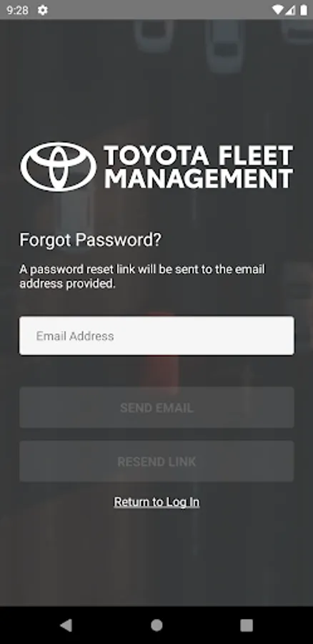Screen dimensions: 313x644
Task: Tap the recent apps square button
Action: pyautogui.click(x=247, y=625)
